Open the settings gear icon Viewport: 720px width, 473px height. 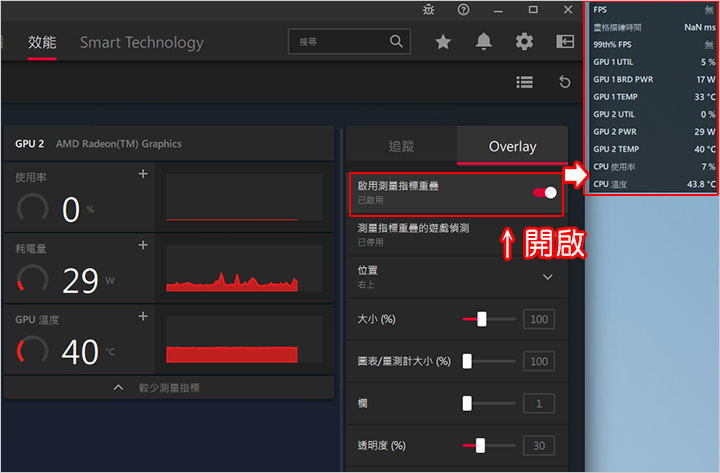(x=524, y=42)
